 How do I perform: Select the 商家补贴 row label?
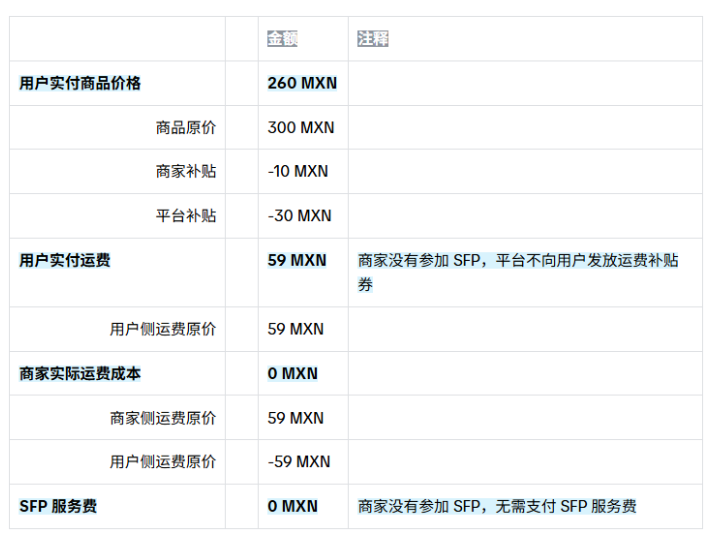point(185,172)
